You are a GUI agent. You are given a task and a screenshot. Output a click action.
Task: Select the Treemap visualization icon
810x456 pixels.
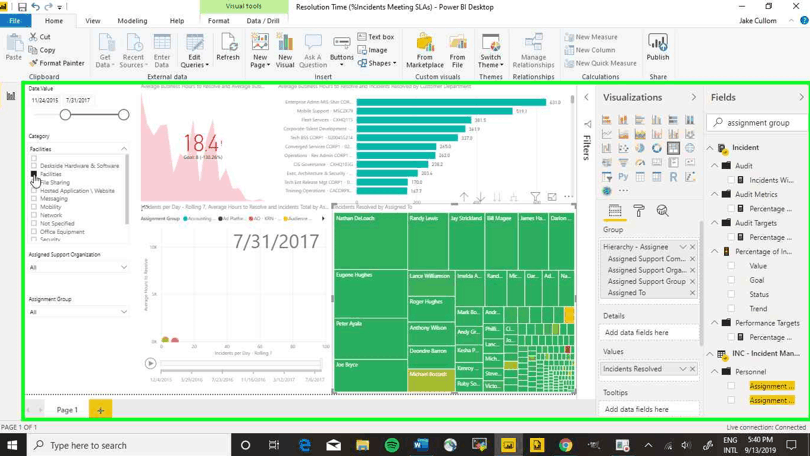(x=673, y=148)
